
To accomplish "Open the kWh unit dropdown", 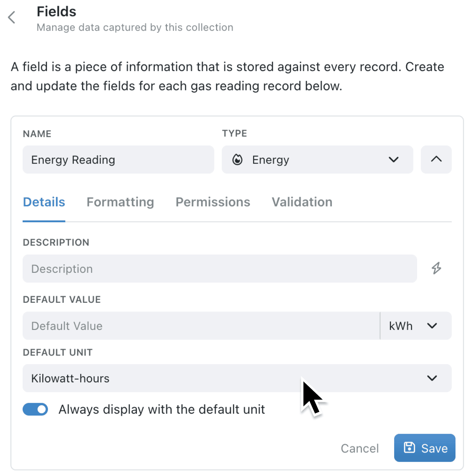I will pos(415,326).
